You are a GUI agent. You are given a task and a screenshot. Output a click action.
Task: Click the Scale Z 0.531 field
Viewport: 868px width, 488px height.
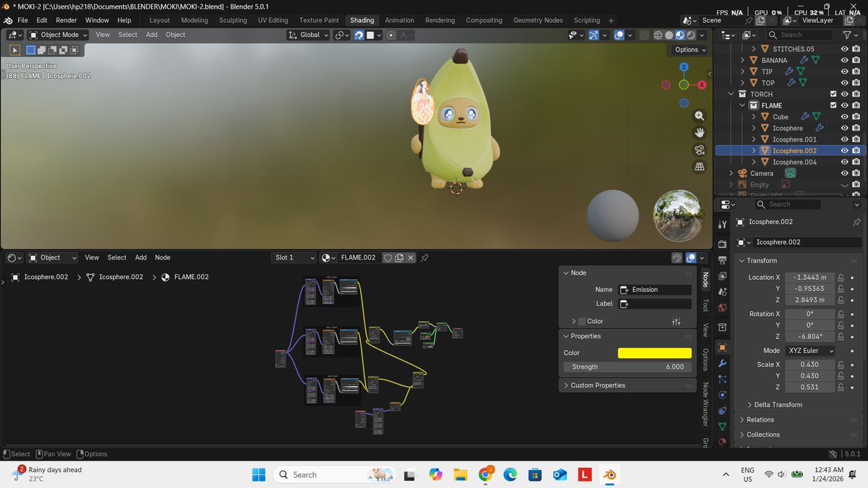pyautogui.click(x=809, y=387)
